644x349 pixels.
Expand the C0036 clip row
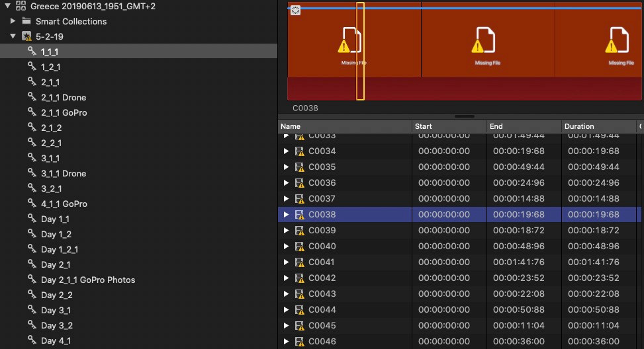(287, 182)
